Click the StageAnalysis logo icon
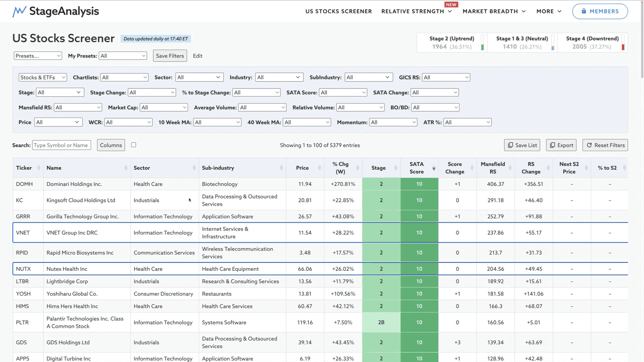 19,11
